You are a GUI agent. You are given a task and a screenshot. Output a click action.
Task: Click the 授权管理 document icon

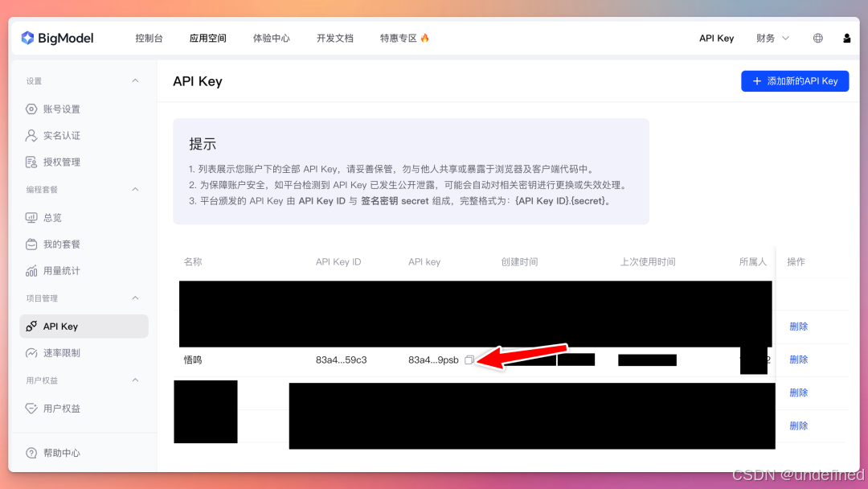pos(31,162)
